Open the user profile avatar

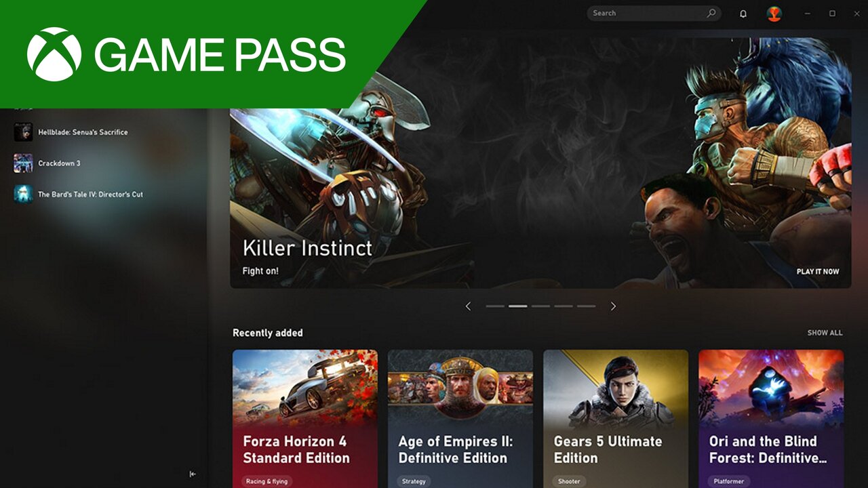coord(774,14)
